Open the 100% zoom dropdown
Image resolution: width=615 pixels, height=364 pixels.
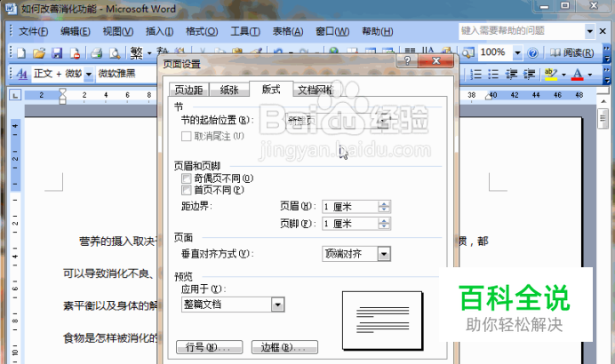[517, 52]
